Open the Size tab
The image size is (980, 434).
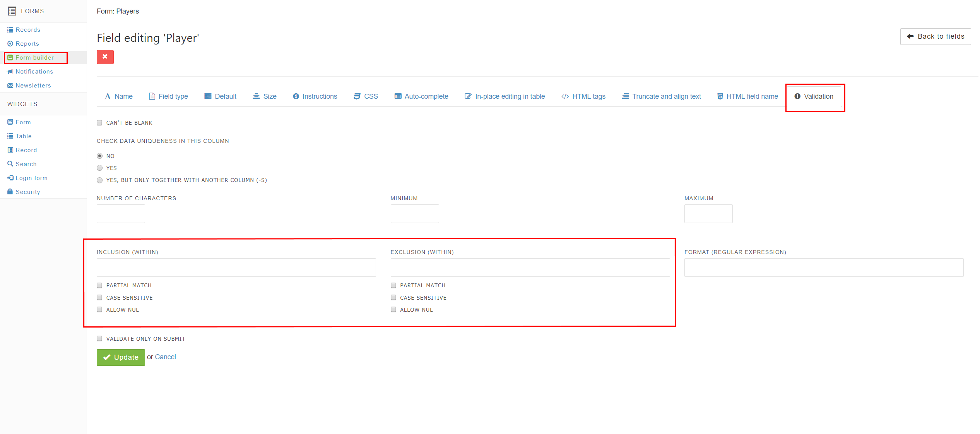pos(265,96)
